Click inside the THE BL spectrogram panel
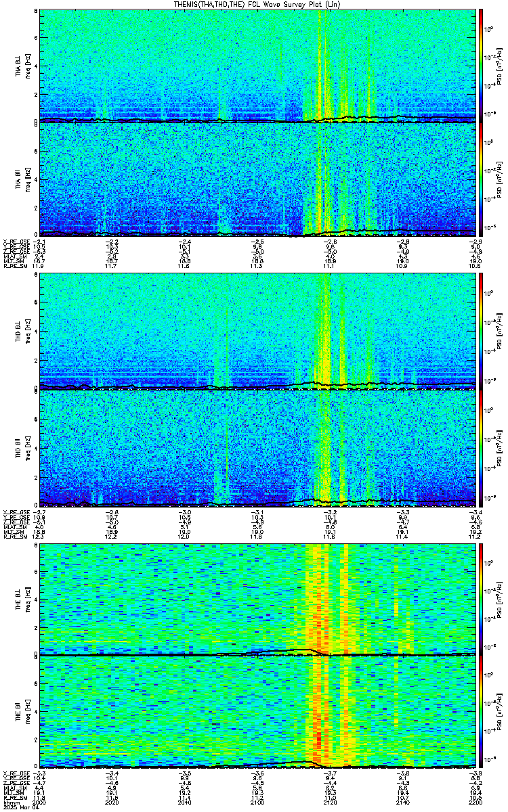The width and height of the screenshot is (508, 812). point(257,600)
